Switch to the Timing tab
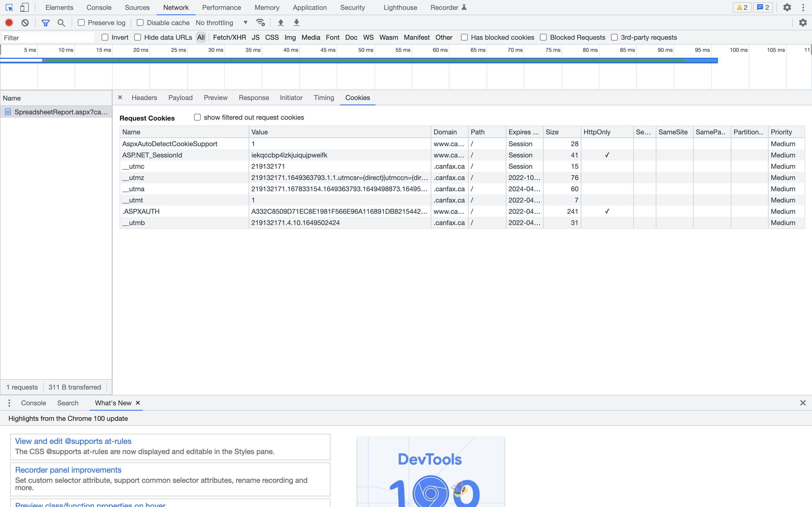 (x=323, y=97)
